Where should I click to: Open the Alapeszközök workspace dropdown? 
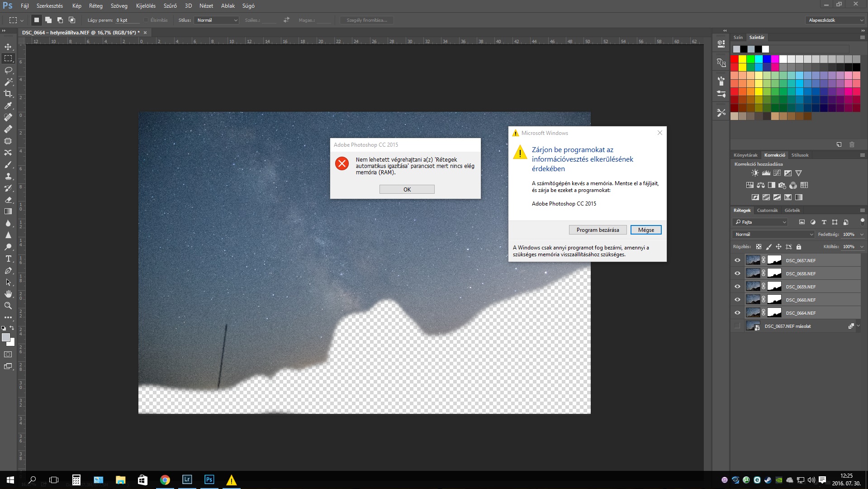click(x=835, y=20)
